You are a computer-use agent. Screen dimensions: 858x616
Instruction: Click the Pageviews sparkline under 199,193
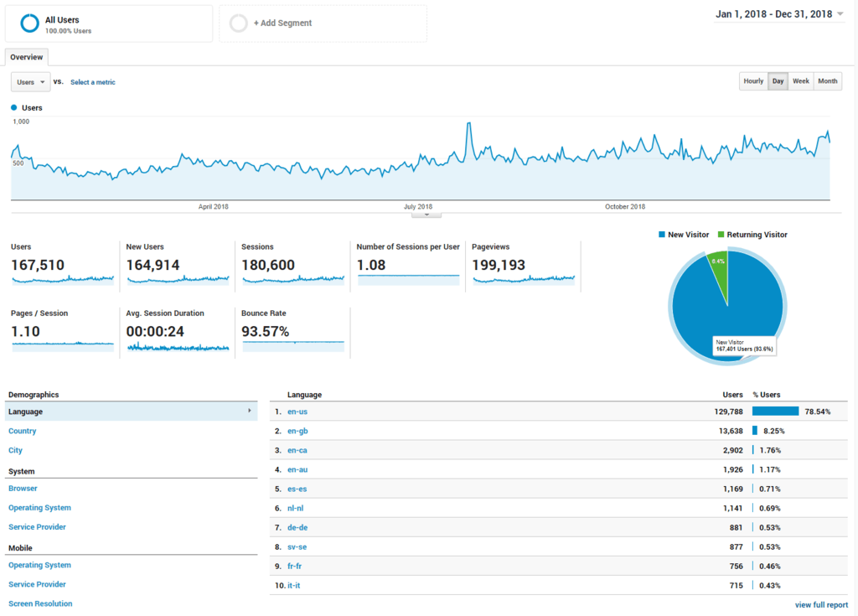[x=524, y=280]
